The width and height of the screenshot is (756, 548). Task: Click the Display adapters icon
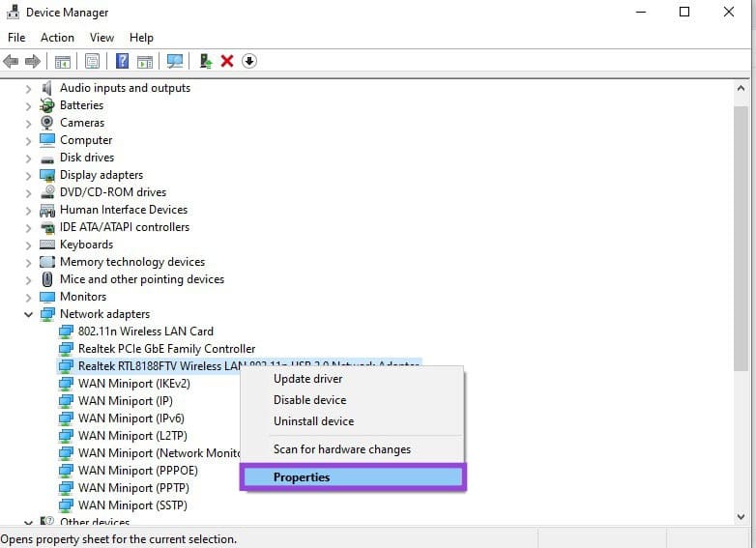[47, 175]
